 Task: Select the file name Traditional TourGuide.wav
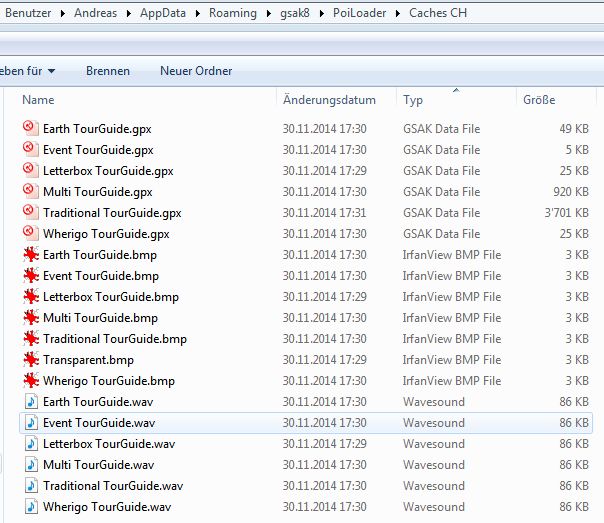click(113, 486)
